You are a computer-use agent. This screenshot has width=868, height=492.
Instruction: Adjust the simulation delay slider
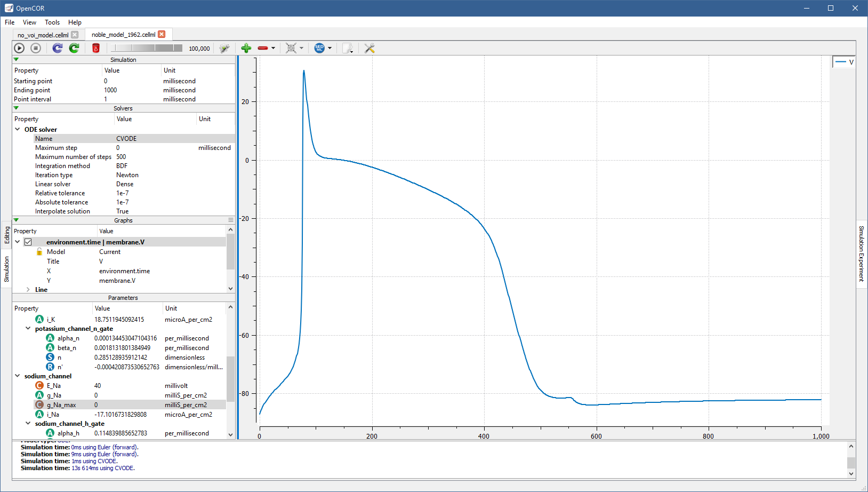pyautogui.click(x=146, y=48)
